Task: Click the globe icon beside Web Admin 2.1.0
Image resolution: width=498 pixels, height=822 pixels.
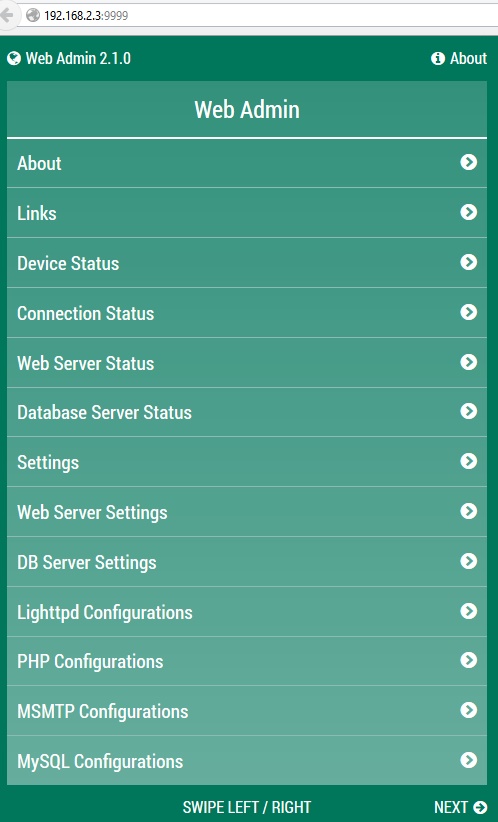Action: tap(14, 58)
